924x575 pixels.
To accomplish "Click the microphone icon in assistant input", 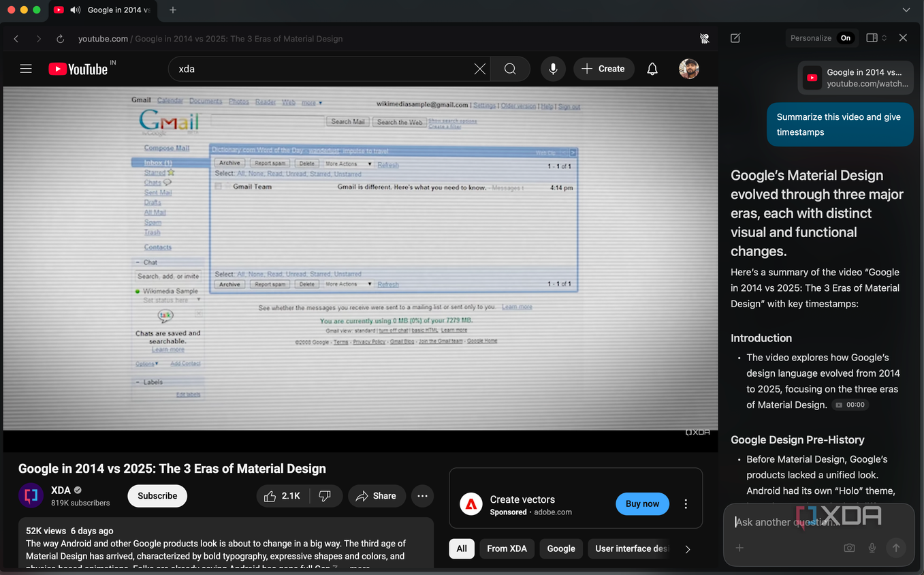I will (872, 548).
